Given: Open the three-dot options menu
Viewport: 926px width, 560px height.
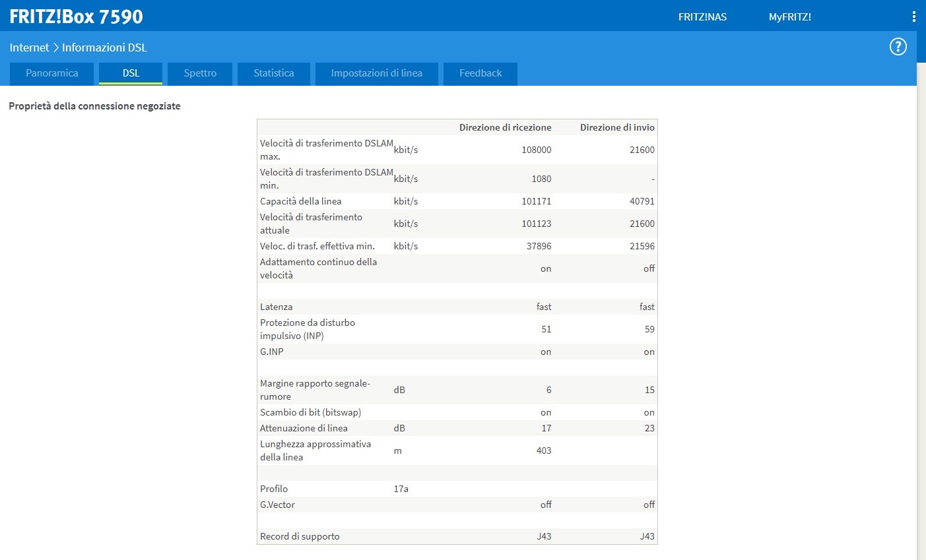Looking at the screenshot, I should pos(913,16).
